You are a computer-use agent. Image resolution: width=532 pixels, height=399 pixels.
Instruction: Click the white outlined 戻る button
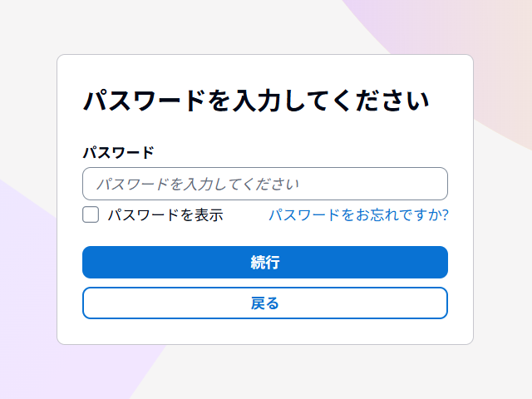(265, 303)
